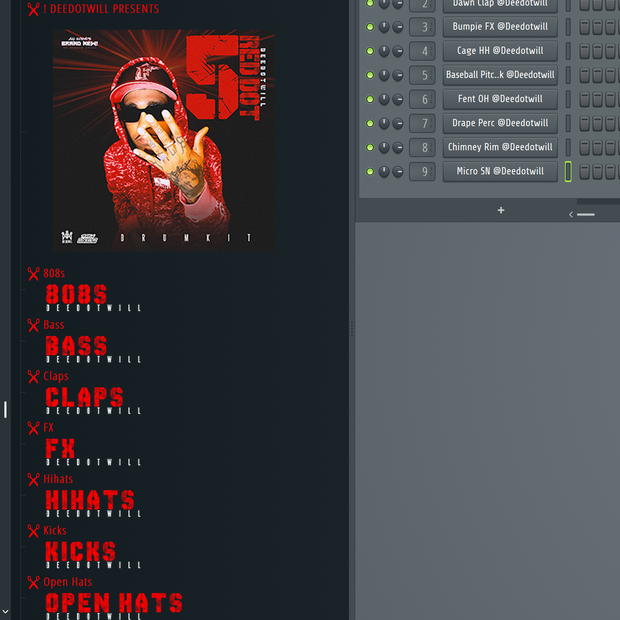Click the channel rack horizontal scrollbar handle
This screenshot has width=620, height=620.
tap(586, 214)
